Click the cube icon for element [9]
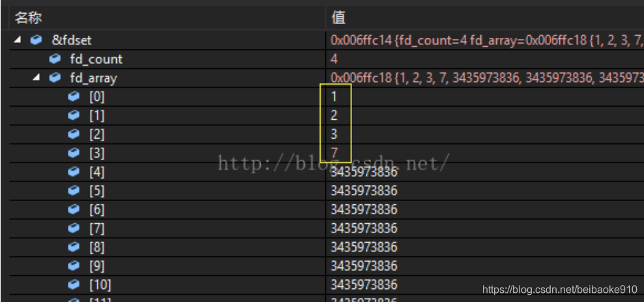This screenshot has height=302, width=644. [x=74, y=266]
